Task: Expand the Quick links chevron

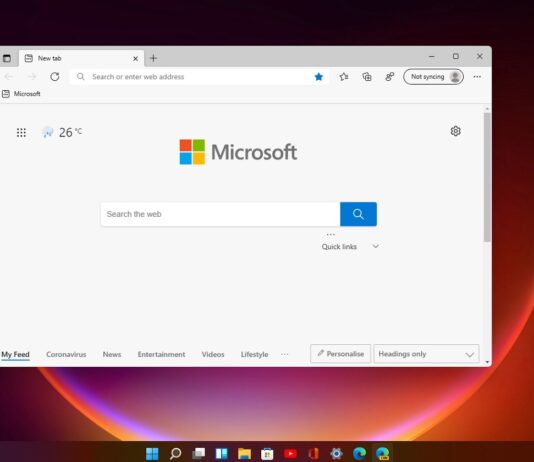Action: 375,246
